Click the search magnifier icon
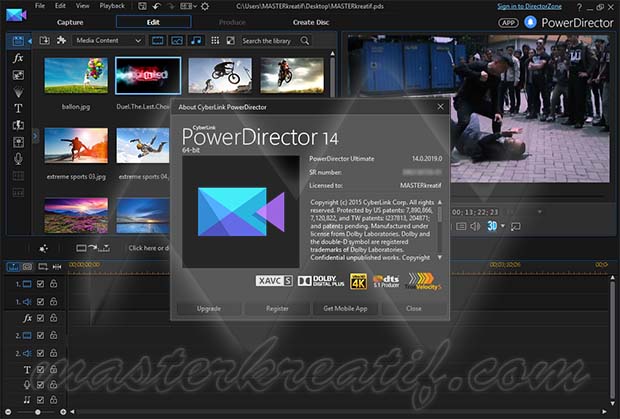The image size is (620, 419). [x=304, y=40]
